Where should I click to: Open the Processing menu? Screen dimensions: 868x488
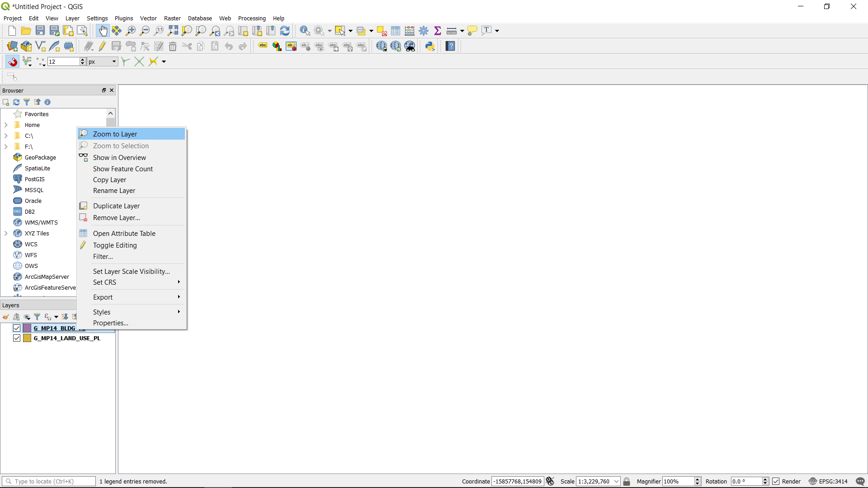click(251, 18)
